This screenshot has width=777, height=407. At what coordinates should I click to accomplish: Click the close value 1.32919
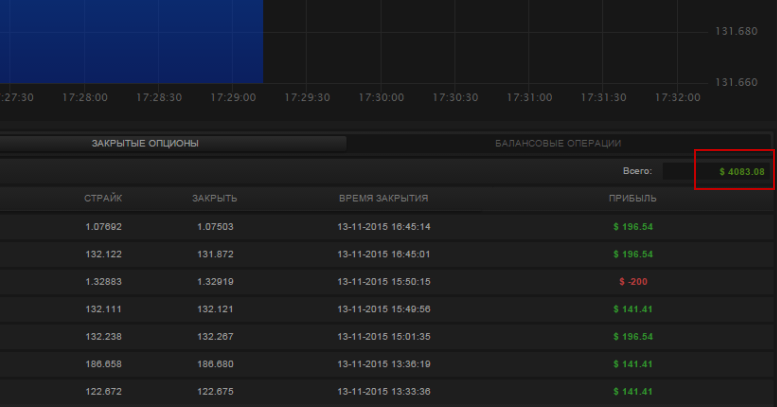pyautogui.click(x=214, y=282)
